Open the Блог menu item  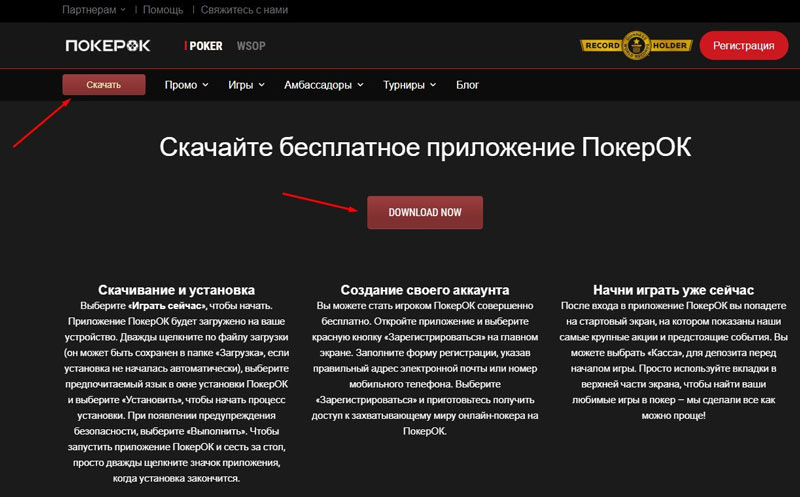tap(467, 85)
